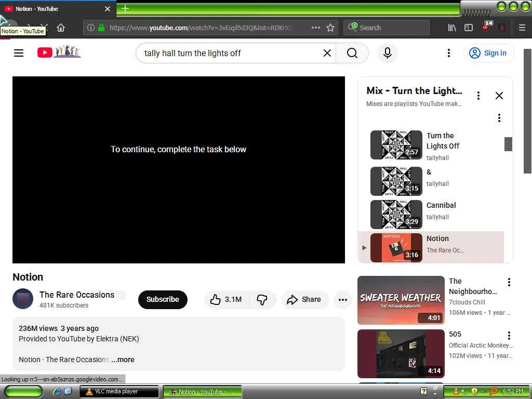Focus the YouTube search field
Viewport: 532px width, 399px height.
[231, 53]
